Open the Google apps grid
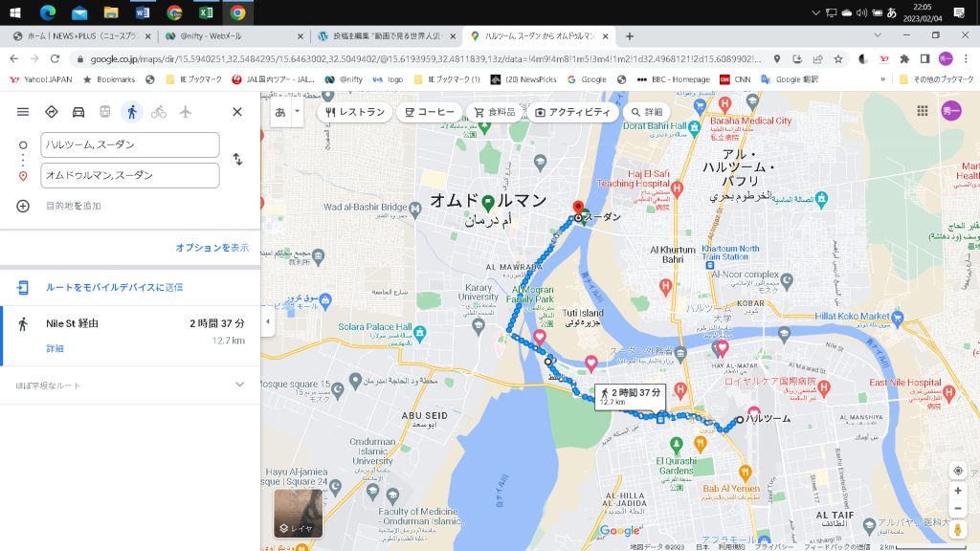The width and height of the screenshot is (980, 551). click(x=923, y=111)
